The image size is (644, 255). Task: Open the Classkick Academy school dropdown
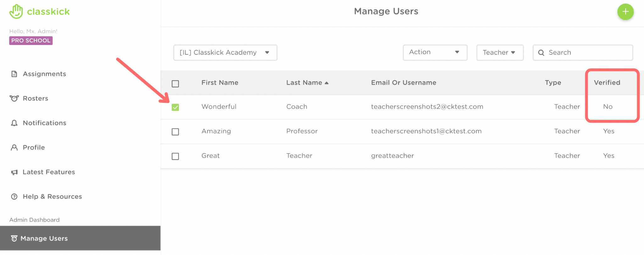click(225, 53)
